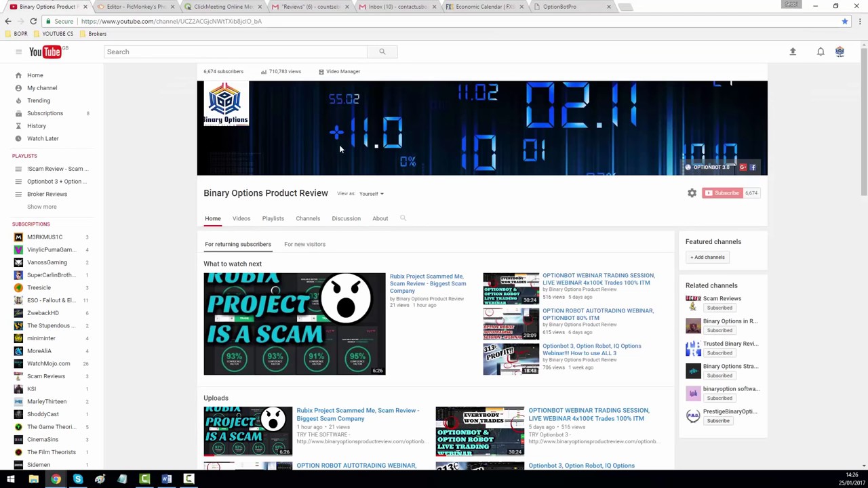Open the upload video icon

coord(792,52)
